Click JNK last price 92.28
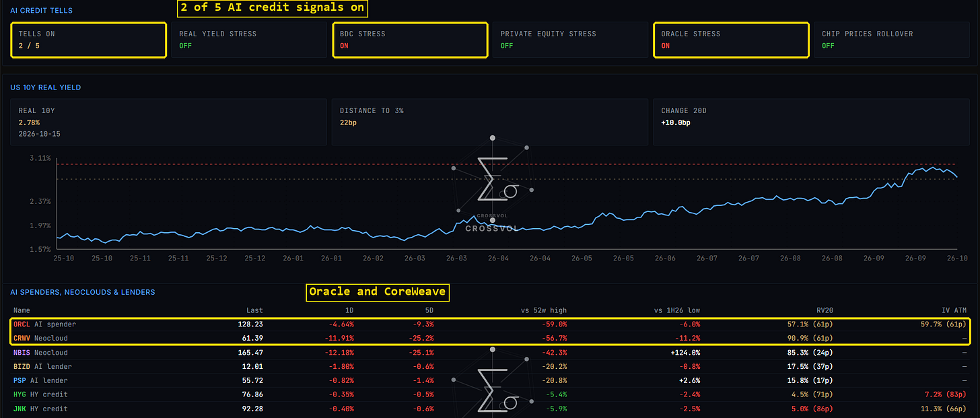 click(x=252, y=409)
